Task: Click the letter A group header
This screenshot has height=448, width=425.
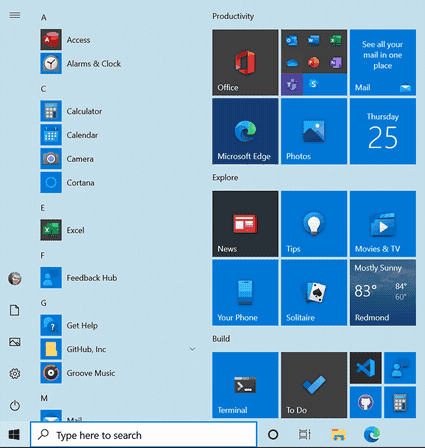Action: coord(44,17)
